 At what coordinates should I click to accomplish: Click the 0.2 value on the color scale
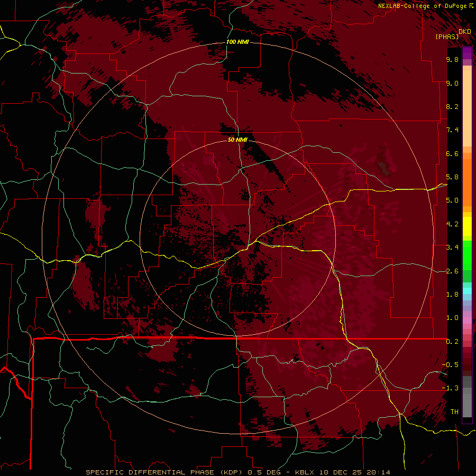pos(452,342)
